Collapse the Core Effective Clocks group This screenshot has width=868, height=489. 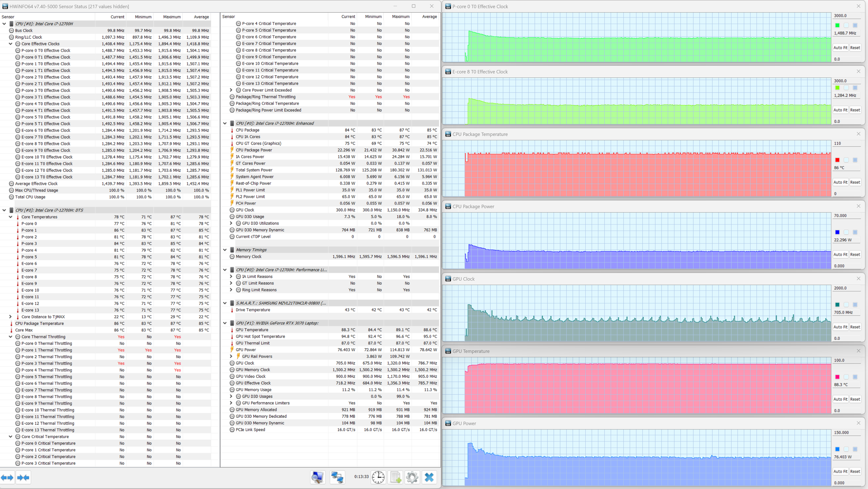click(x=10, y=44)
